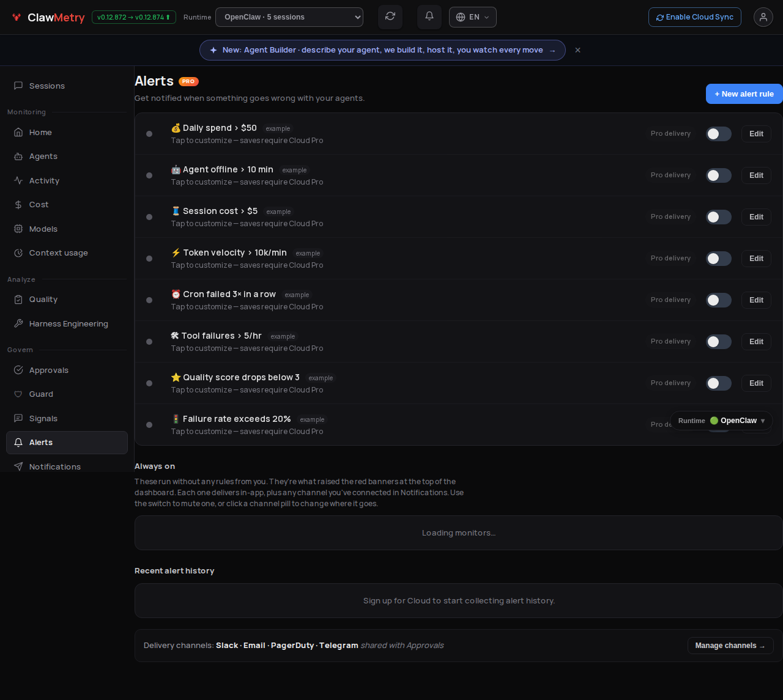Click the Manage channels button
Viewport: 783px width, 700px height.
pos(730,646)
